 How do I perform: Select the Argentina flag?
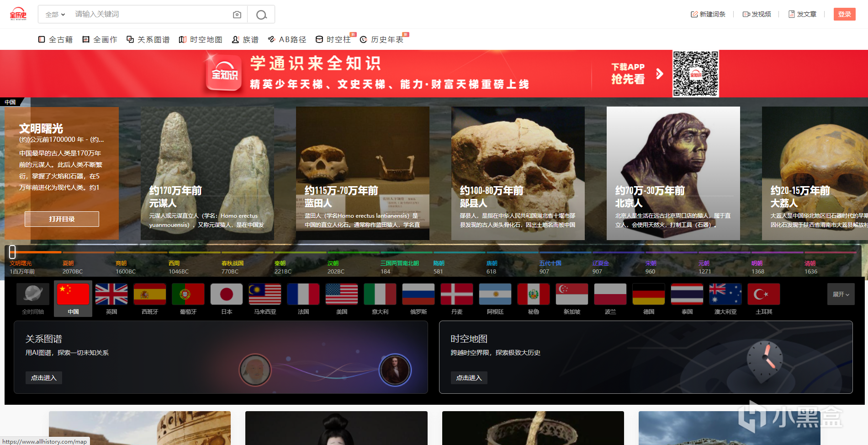pyautogui.click(x=495, y=294)
